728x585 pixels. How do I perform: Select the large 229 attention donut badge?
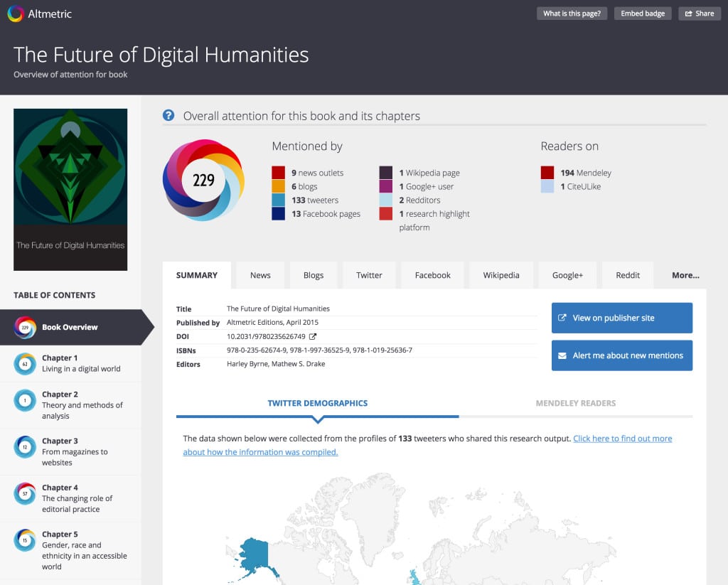(x=205, y=180)
